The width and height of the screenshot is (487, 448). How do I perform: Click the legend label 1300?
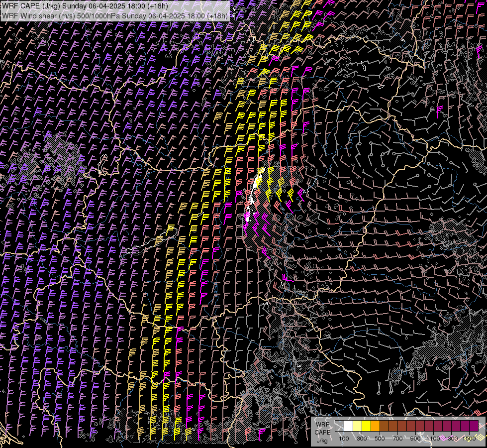(x=451, y=439)
